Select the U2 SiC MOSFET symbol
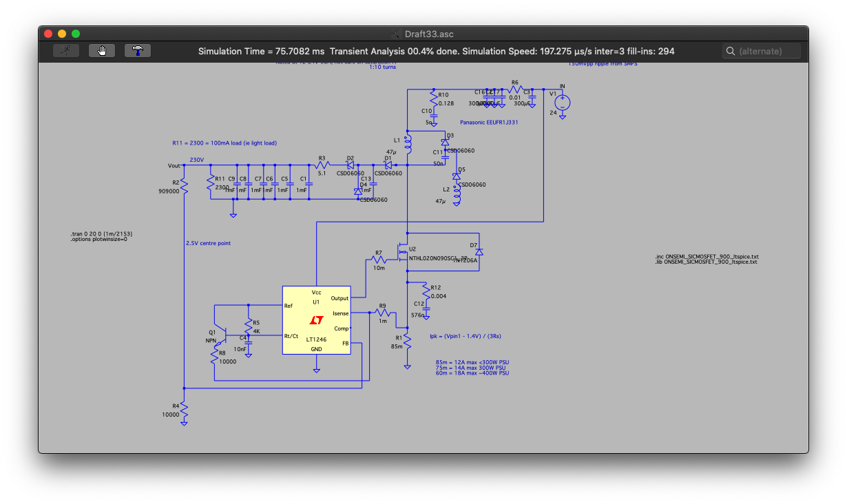The height and width of the screenshot is (504, 847). (x=401, y=253)
